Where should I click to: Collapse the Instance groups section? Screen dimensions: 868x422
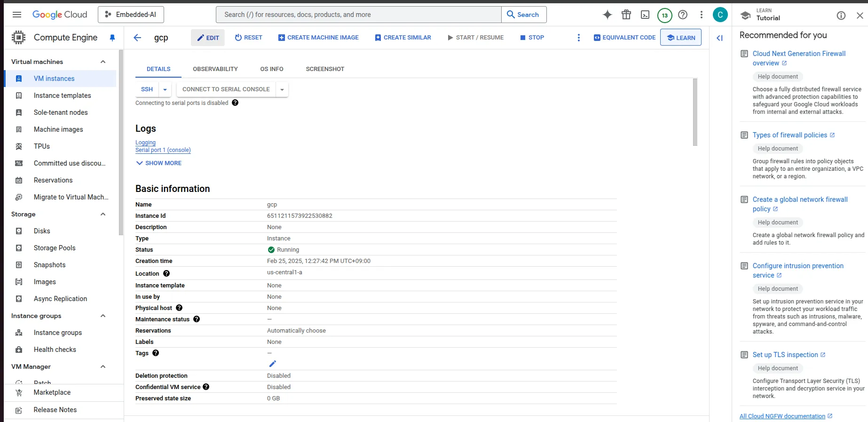pos(103,316)
